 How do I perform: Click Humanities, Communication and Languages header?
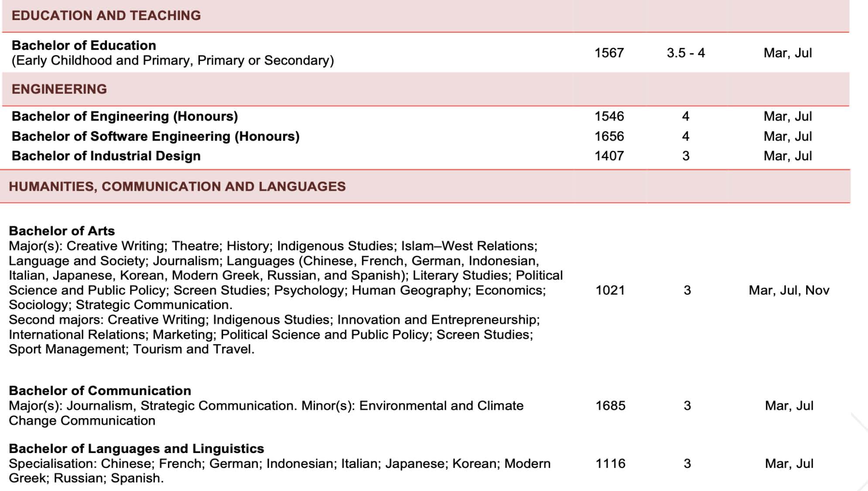pos(177,186)
